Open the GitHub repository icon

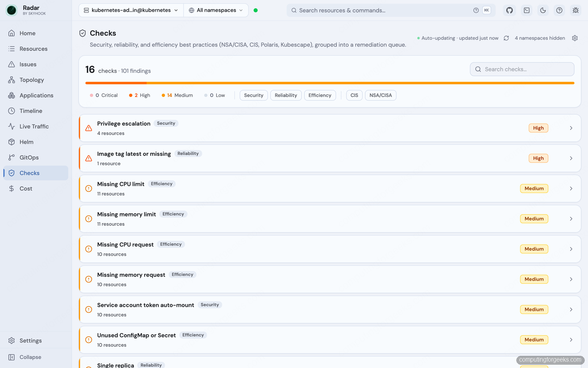coord(509,10)
